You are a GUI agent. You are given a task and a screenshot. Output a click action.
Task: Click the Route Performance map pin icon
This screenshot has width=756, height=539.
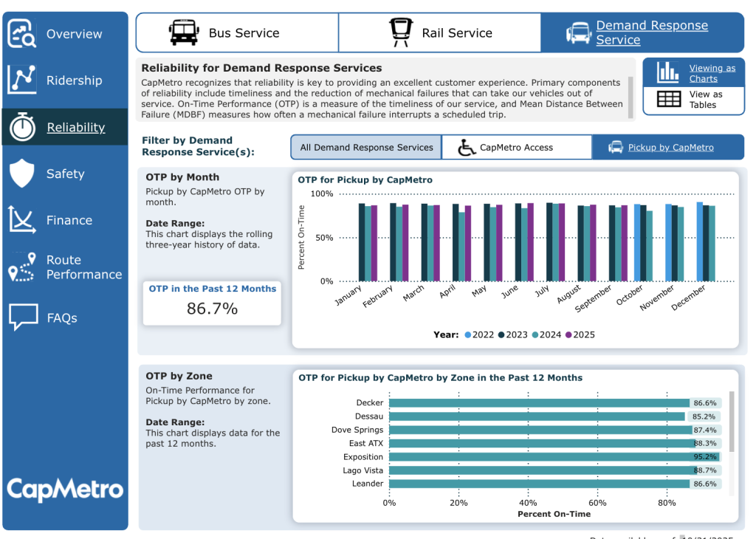pyautogui.click(x=22, y=267)
